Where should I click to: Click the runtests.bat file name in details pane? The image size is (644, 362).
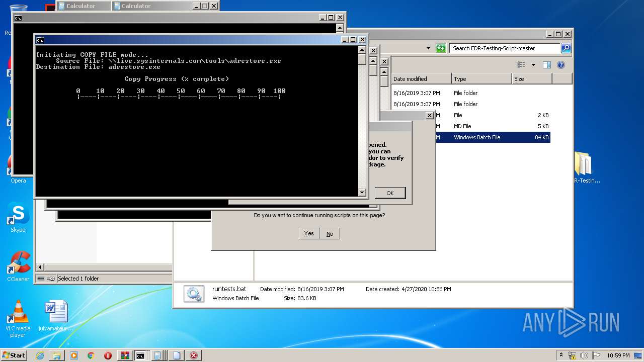pos(229,289)
